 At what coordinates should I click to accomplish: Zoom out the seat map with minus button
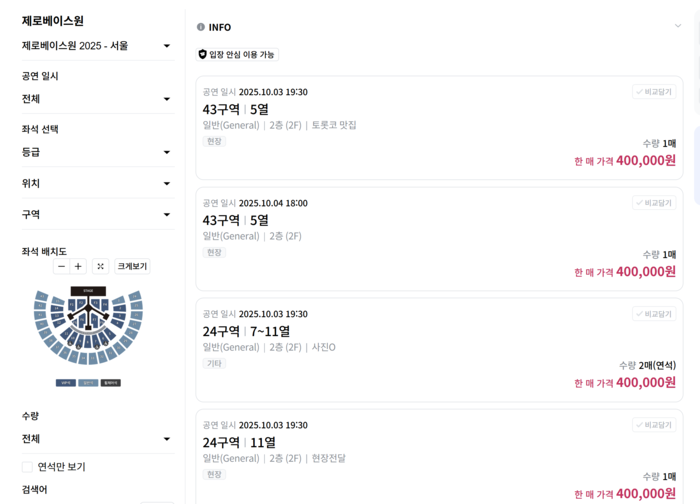pos(61,266)
